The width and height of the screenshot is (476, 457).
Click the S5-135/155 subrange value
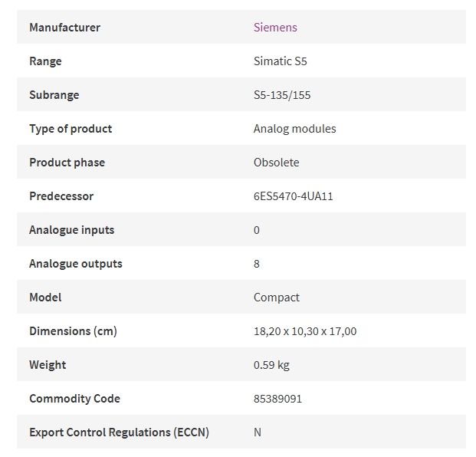pyautogui.click(x=282, y=95)
